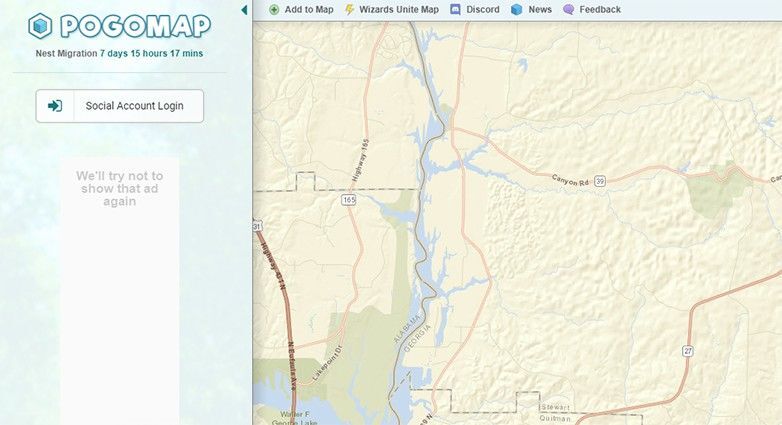Click the green plus Add to Map icon
Image resolution: width=782 pixels, height=425 pixels.
(274, 9)
